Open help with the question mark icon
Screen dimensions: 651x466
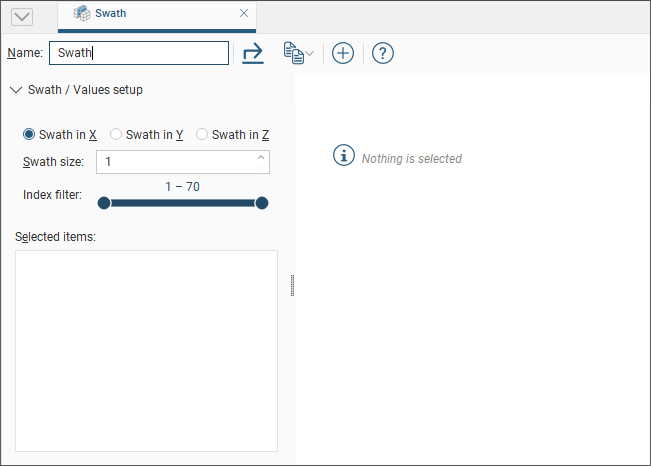(382, 53)
